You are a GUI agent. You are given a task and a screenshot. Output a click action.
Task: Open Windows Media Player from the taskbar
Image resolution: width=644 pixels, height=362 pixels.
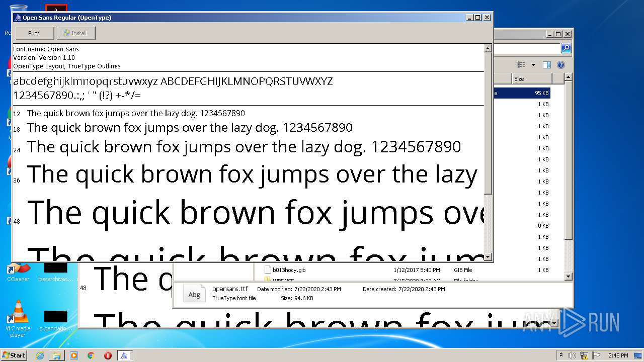(x=74, y=355)
